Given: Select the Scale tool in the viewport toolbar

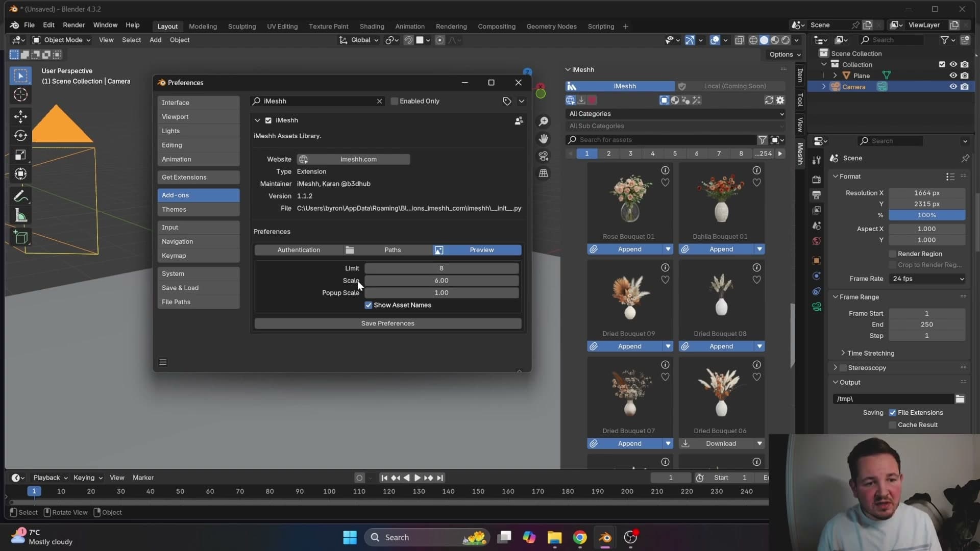Looking at the screenshot, I should (21, 155).
